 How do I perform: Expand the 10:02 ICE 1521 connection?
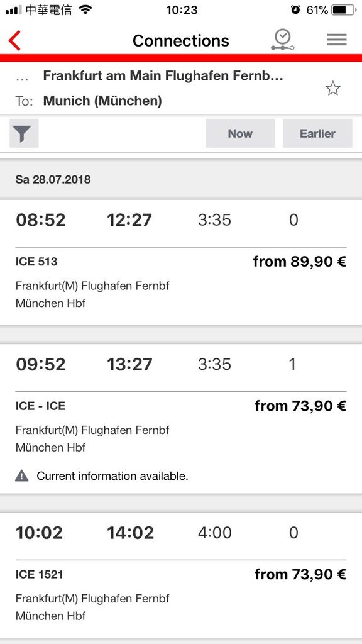tap(181, 575)
